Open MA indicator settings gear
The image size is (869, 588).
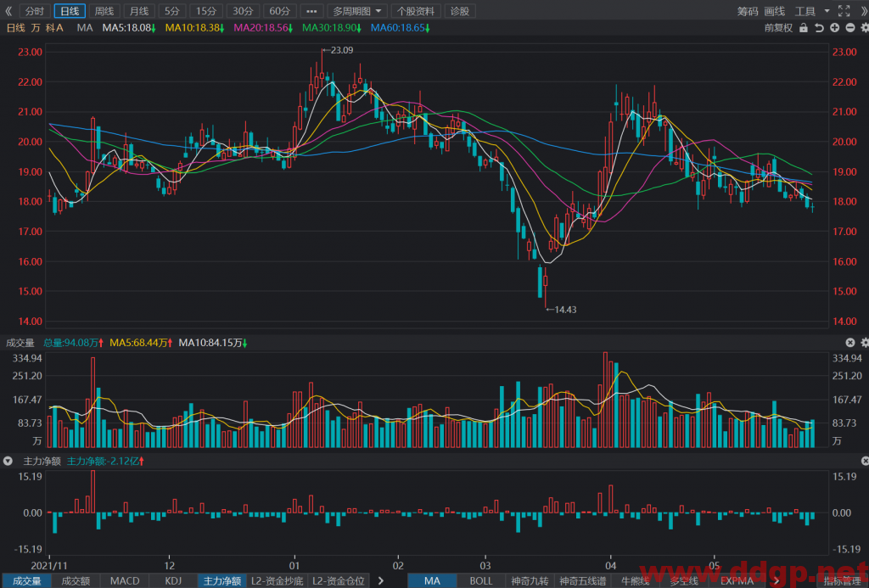(865, 28)
